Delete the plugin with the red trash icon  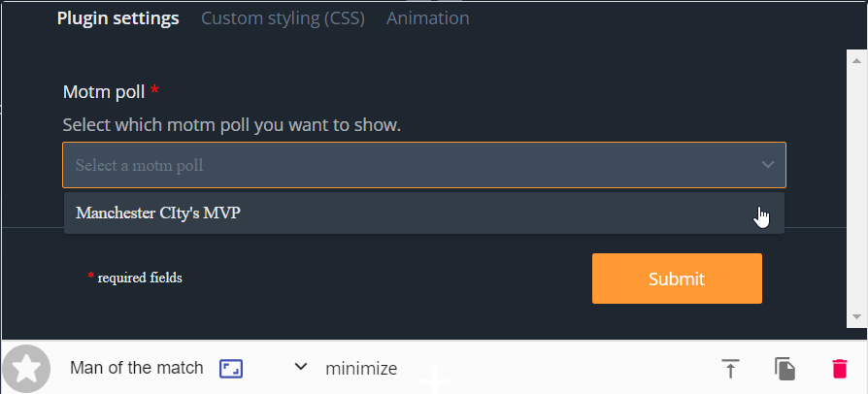(839, 369)
